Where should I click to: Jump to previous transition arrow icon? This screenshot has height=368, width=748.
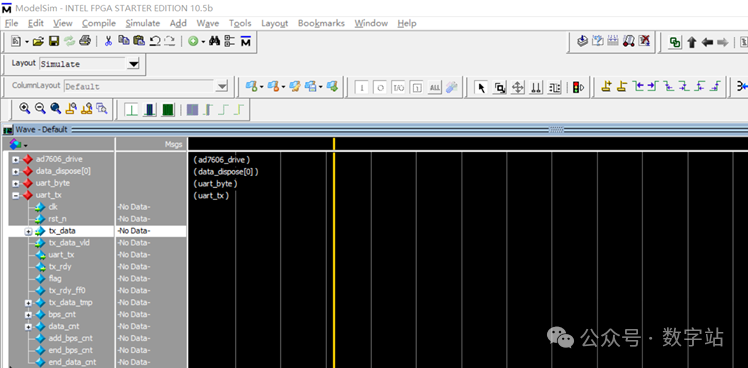point(638,86)
